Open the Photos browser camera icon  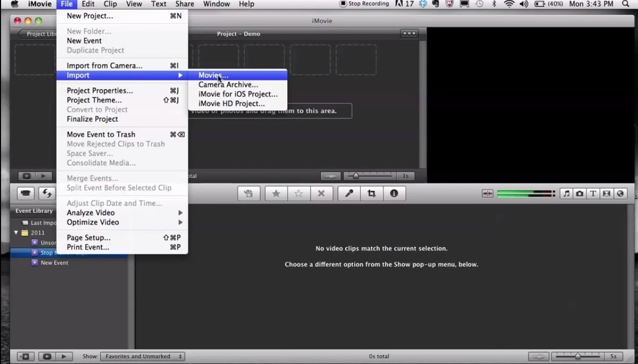point(580,193)
